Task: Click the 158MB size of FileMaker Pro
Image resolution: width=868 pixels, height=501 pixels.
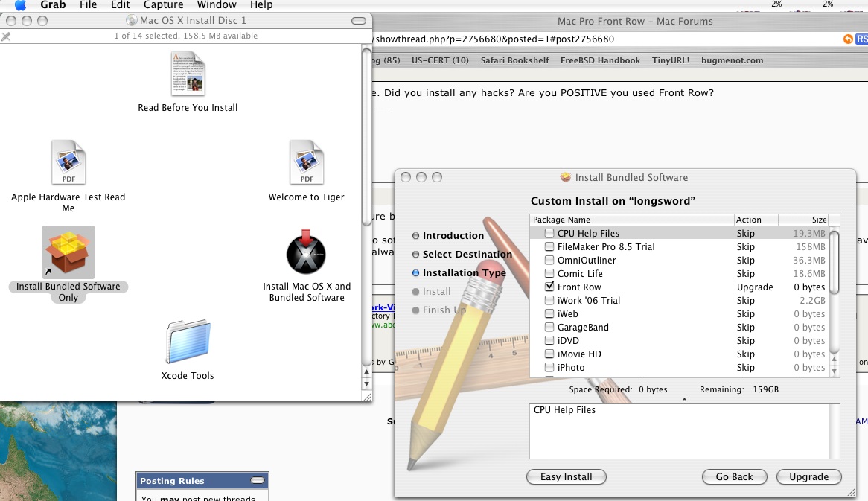Action: pos(811,247)
